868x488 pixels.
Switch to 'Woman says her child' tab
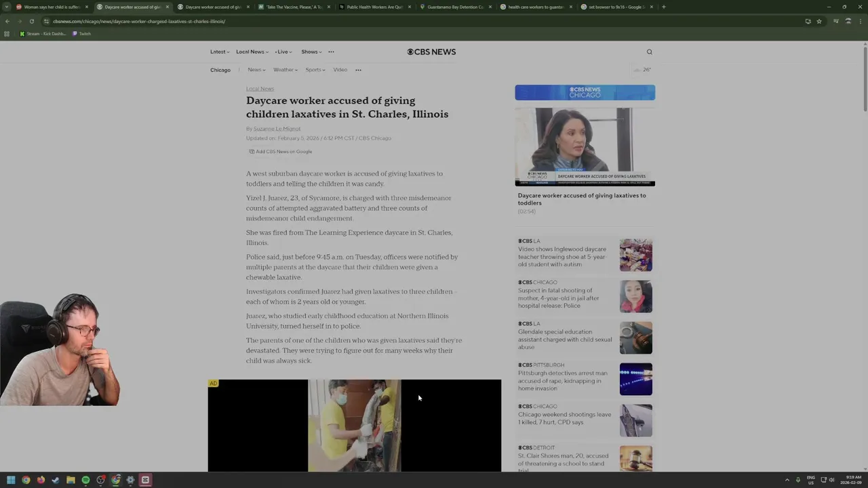click(52, 7)
